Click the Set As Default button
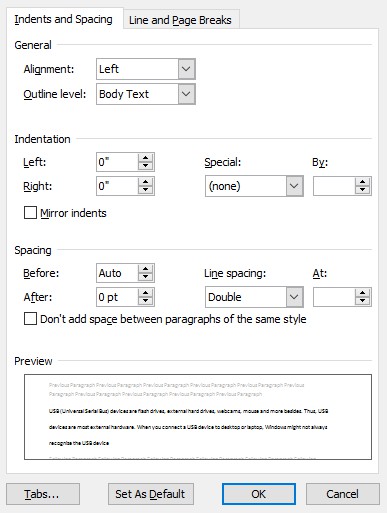 tap(151, 494)
